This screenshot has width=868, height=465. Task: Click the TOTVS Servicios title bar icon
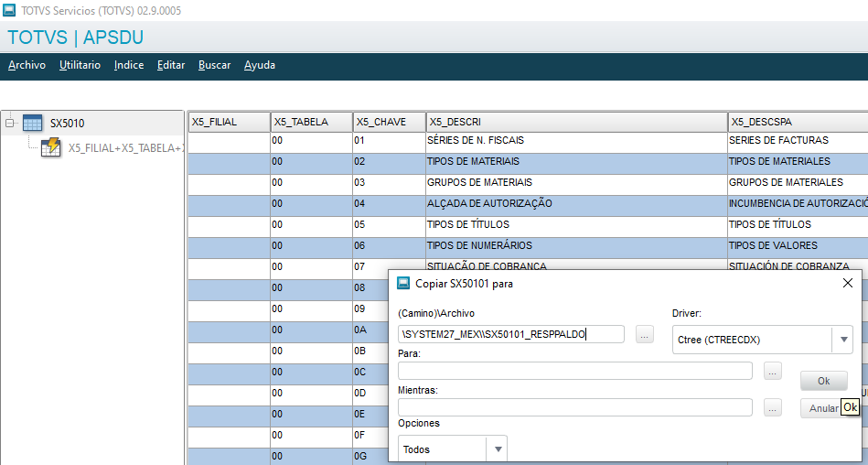pos(9,11)
